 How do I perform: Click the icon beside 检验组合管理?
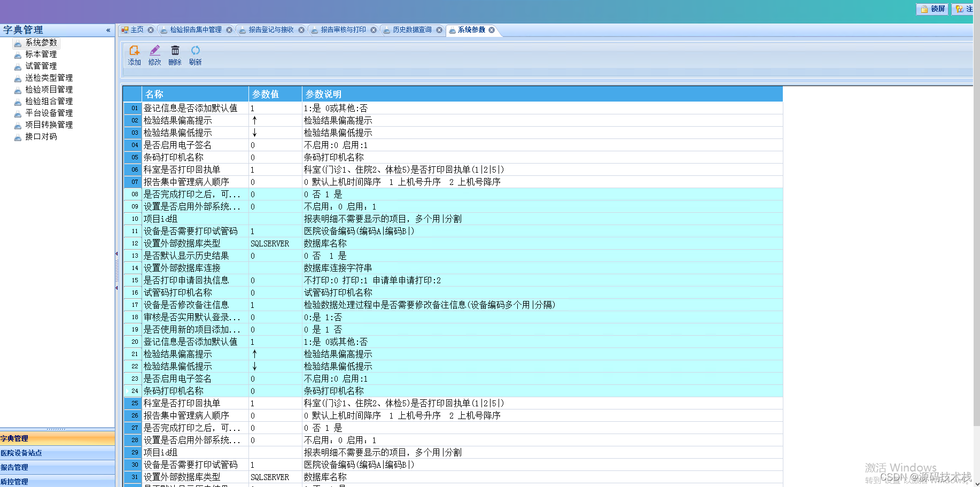pos(18,102)
